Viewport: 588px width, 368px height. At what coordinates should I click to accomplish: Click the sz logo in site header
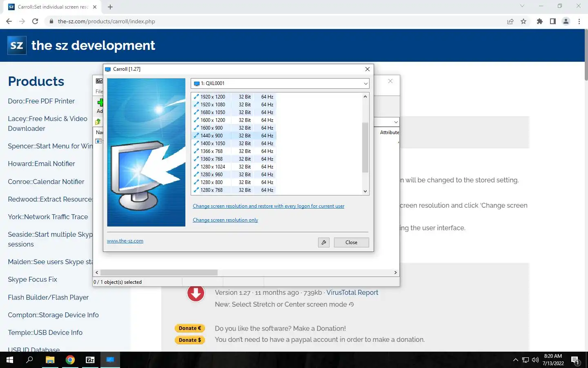(x=17, y=45)
